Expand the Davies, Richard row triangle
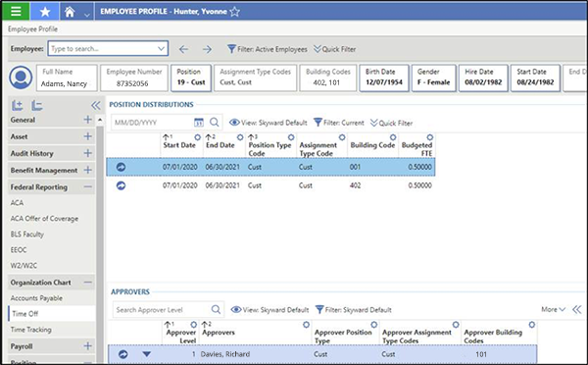This screenshot has width=588, height=365. pos(147,354)
